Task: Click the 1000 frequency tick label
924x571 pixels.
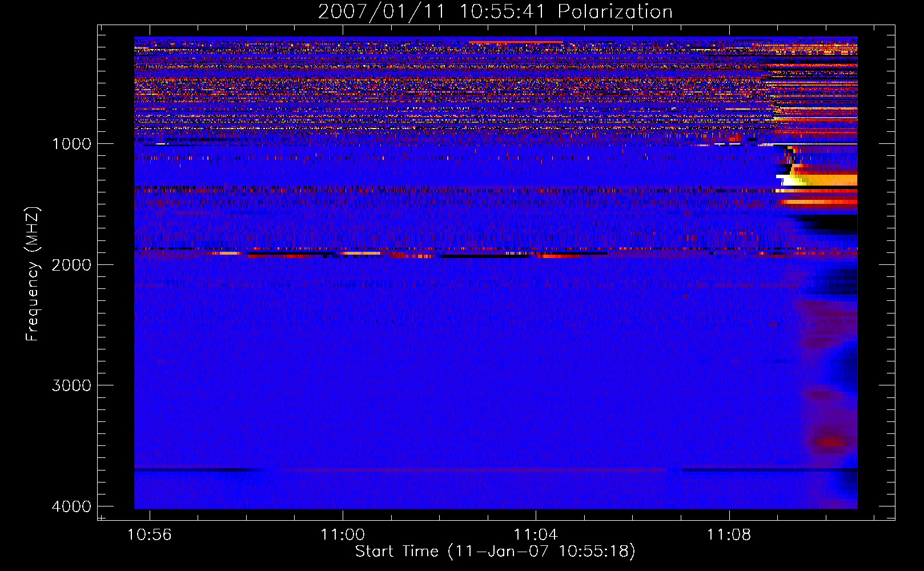Action: click(71, 144)
